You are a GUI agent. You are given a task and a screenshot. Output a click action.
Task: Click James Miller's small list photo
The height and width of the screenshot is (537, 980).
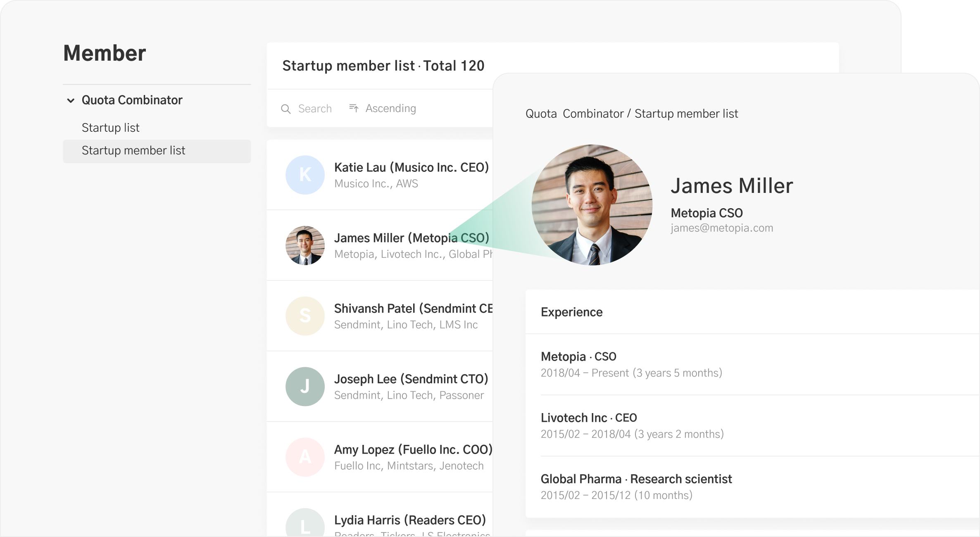tap(305, 245)
